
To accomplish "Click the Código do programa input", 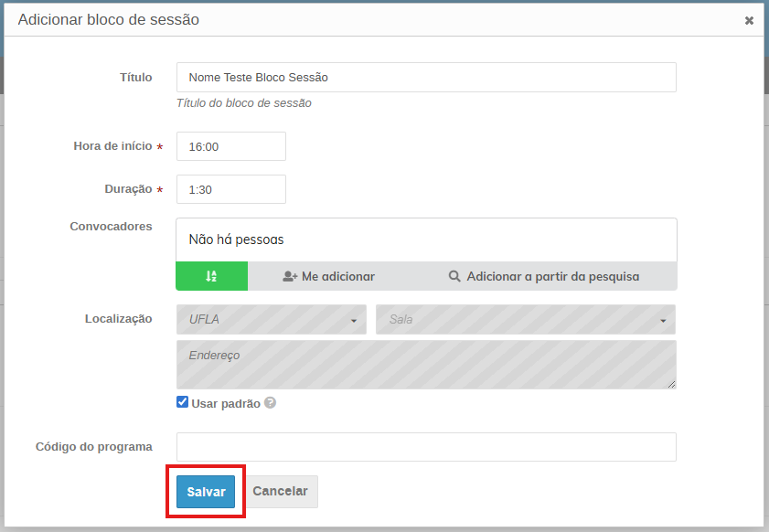I will pyautogui.click(x=426, y=447).
